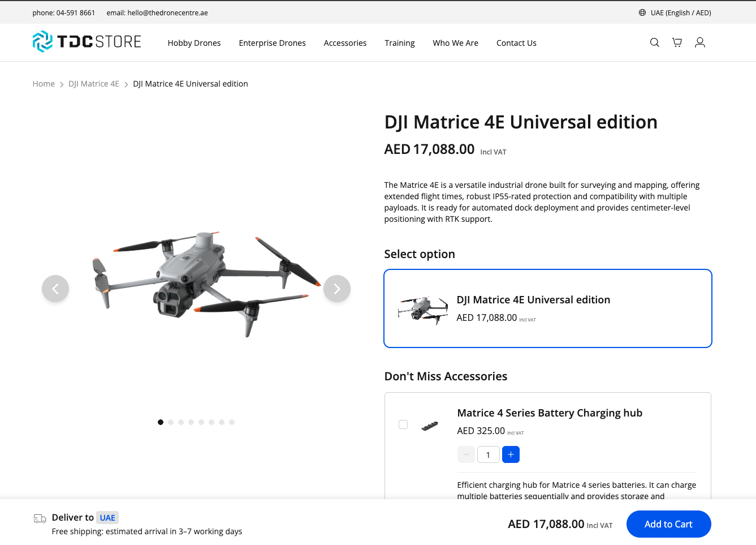The image size is (756, 545).
Task: Click the Deliver to label
Action: click(72, 517)
